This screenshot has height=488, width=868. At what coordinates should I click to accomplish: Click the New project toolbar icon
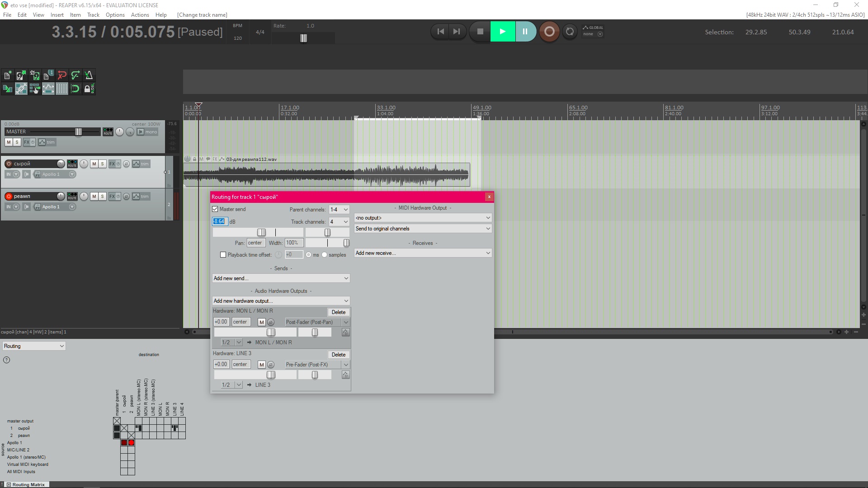8,75
